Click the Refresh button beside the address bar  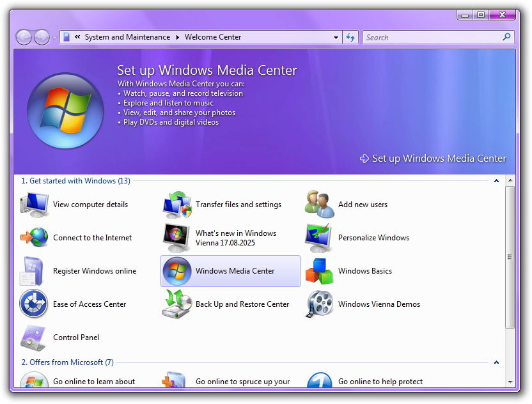pos(350,38)
